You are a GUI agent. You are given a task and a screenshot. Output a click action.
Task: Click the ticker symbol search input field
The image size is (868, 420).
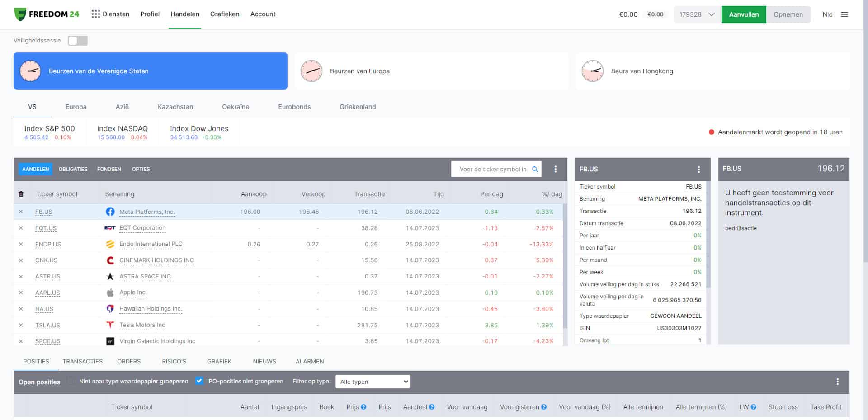pyautogui.click(x=492, y=169)
